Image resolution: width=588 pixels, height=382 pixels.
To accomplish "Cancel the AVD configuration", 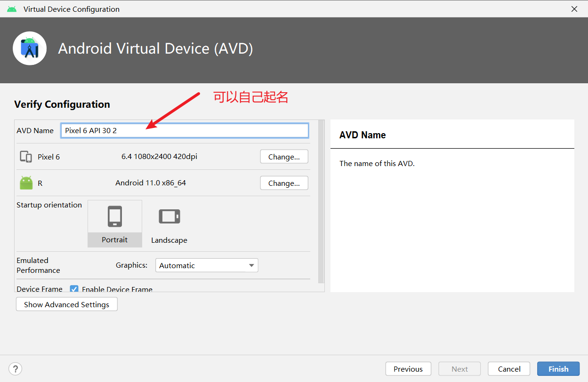I will pos(509,369).
